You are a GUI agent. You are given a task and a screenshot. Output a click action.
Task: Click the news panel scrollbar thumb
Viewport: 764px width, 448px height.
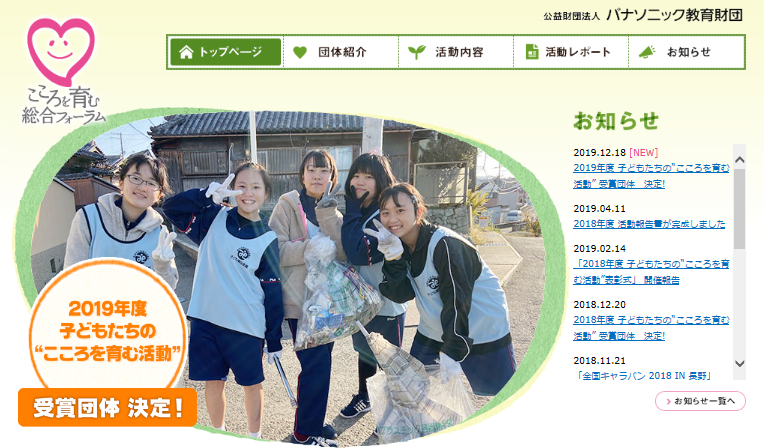[x=739, y=209]
